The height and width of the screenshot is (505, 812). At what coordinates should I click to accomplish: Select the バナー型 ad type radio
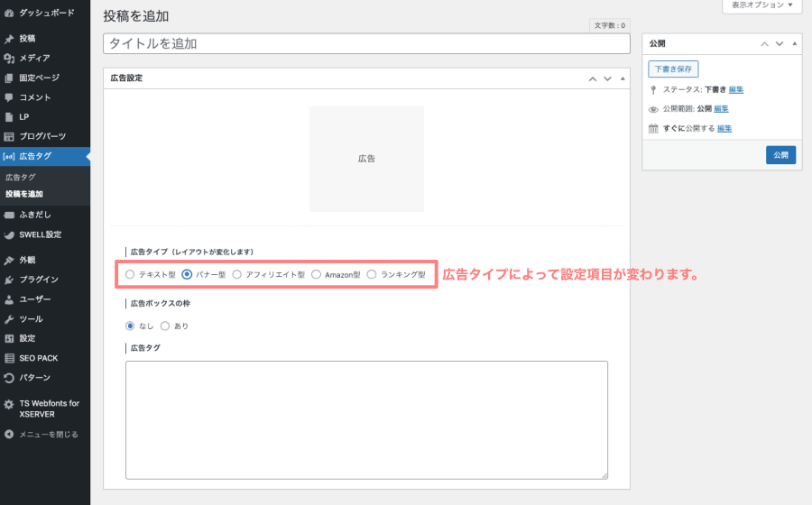click(187, 275)
